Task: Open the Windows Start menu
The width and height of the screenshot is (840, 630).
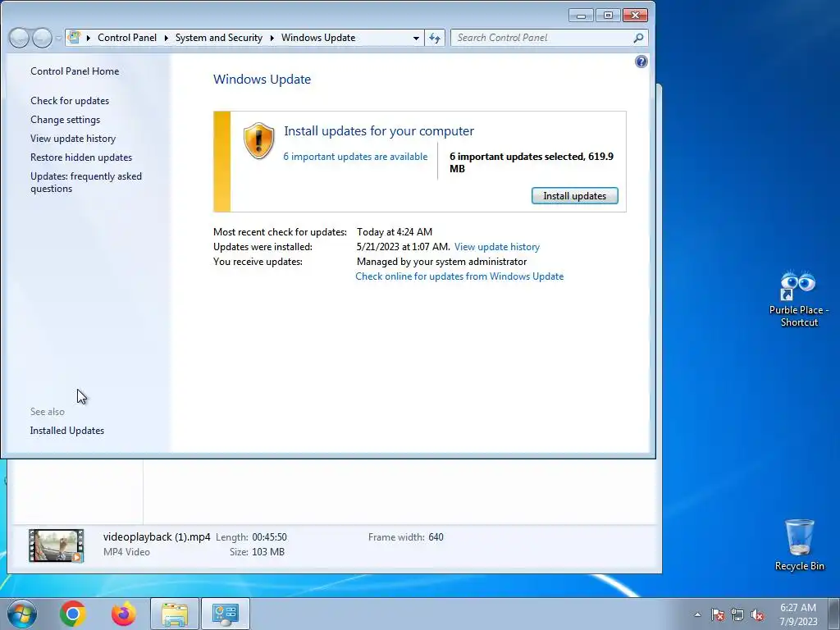Action: pyautogui.click(x=22, y=614)
